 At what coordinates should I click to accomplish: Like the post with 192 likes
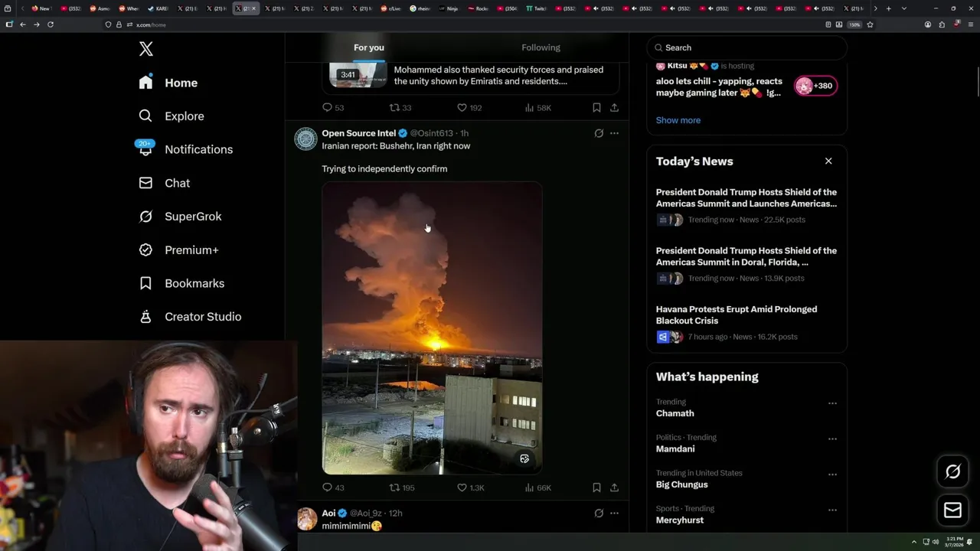tap(469, 108)
